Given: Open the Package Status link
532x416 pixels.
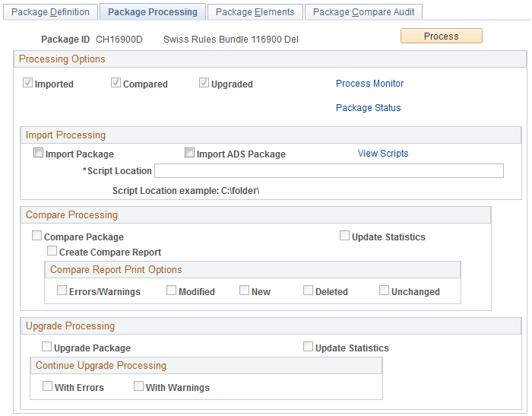Looking at the screenshot, I should tap(368, 108).
